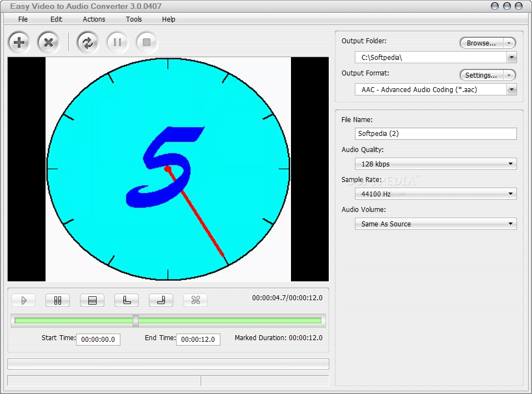Click the Add file plus icon

pos(19,42)
